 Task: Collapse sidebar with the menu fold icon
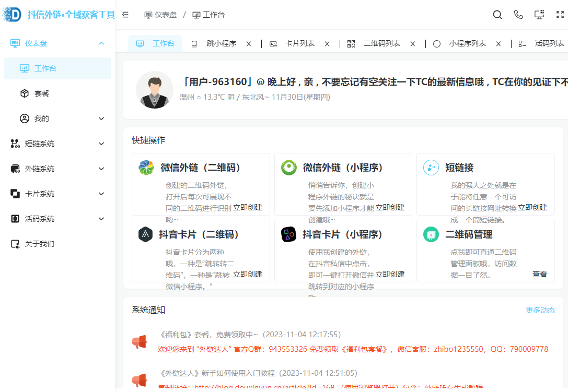click(125, 15)
